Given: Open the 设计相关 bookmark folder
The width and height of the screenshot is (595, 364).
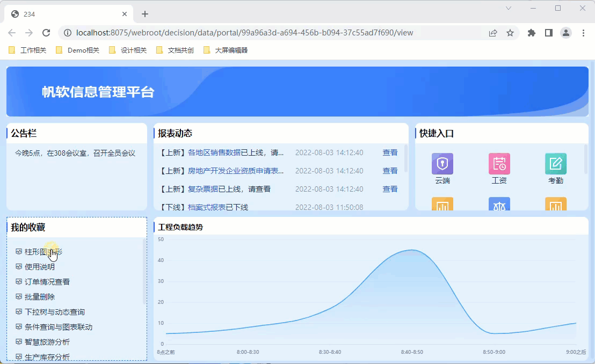Looking at the screenshot, I should coord(128,50).
